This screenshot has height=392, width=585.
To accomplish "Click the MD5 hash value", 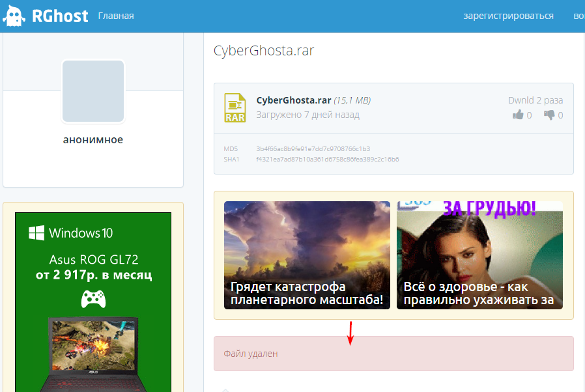I will pyautogui.click(x=313, y=148).
